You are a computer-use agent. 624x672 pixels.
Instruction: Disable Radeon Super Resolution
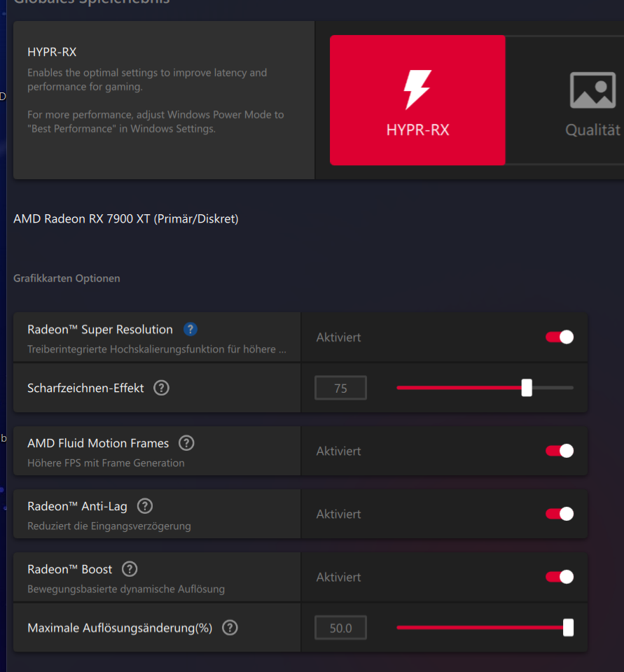(x=560, y=337)
